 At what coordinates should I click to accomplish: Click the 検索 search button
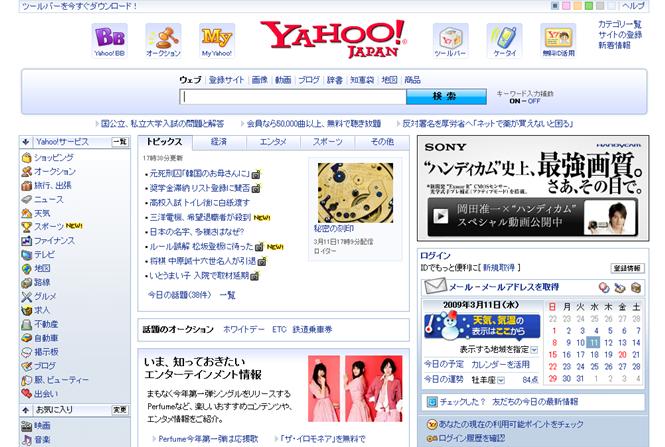pos(446,97)
